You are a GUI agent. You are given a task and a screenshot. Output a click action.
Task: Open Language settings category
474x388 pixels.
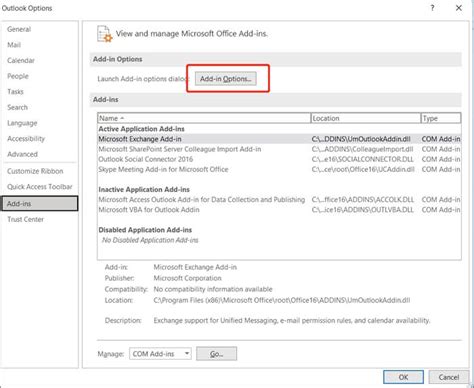22,123
